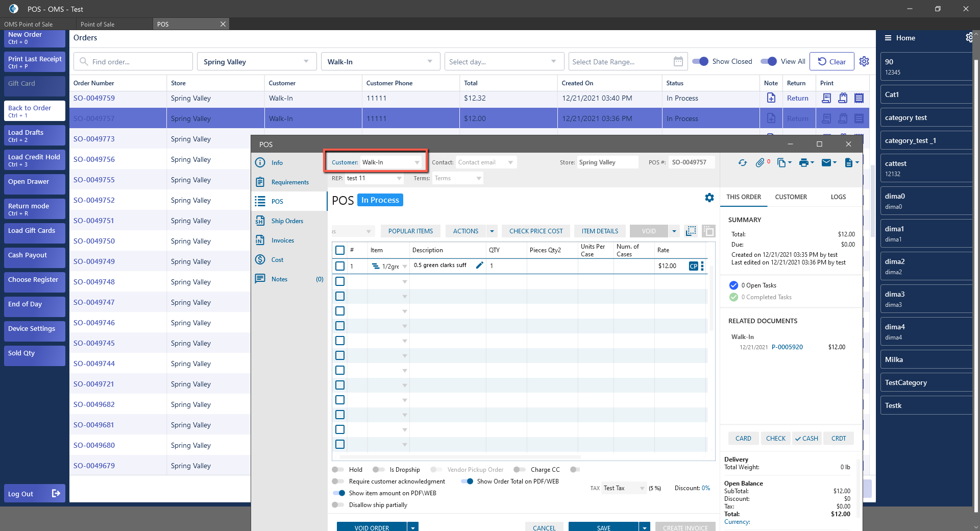980x531 pixels.
Task: Expand the Customer Walk-In dropdown
Action: point(417,163)
